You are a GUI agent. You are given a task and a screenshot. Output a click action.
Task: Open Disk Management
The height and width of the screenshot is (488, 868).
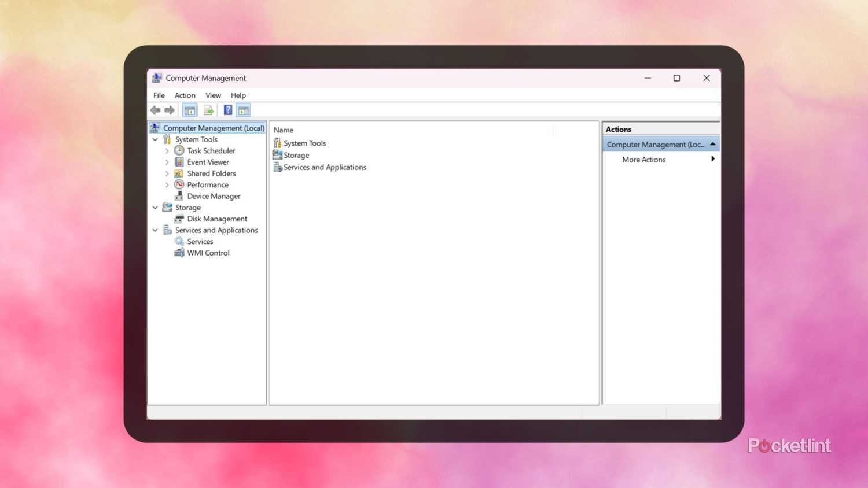(217, 219)
